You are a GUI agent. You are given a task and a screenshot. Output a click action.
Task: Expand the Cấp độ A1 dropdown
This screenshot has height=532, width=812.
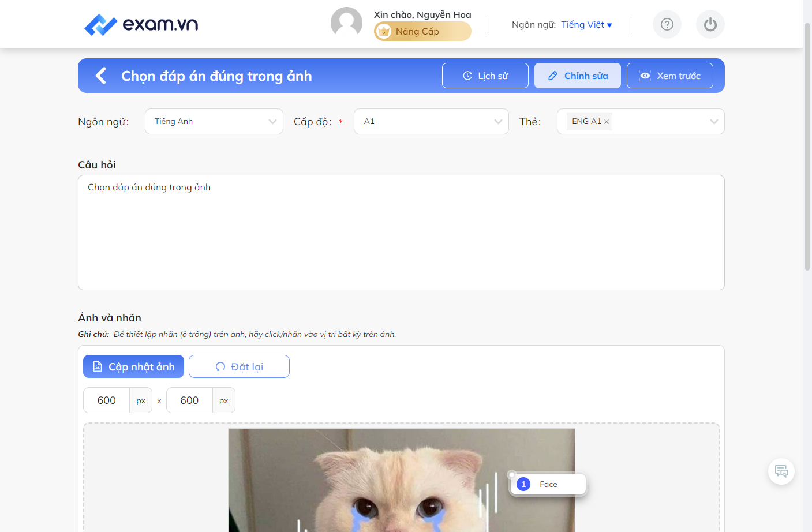pos(431,122)
